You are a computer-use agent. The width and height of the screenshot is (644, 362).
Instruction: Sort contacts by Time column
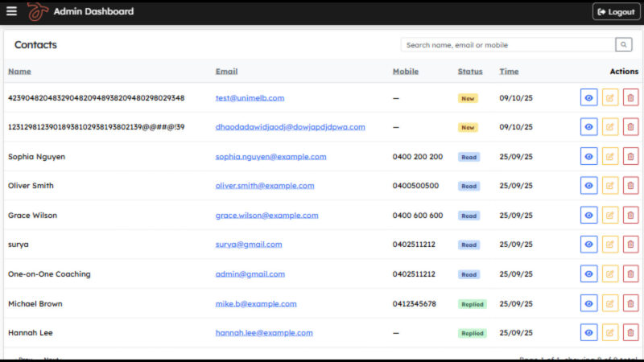509,72
